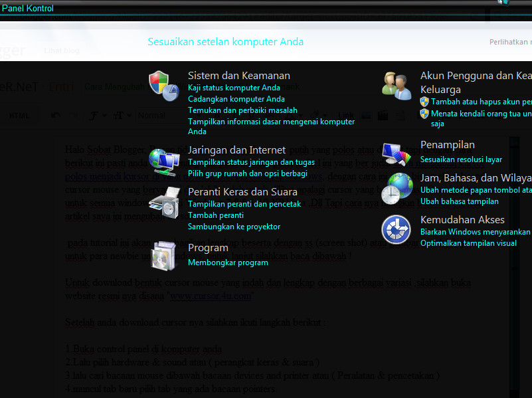Open the Akun Pengguna people icon
This screenshot has height=398, width=532.
click(x=397, y=86)
